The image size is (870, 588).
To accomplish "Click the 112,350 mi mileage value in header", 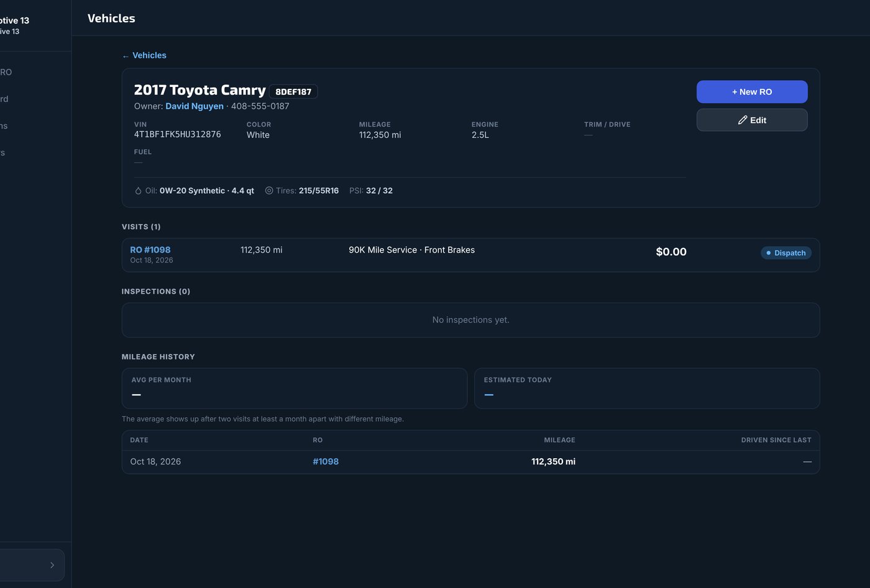I will coord(380,135).
